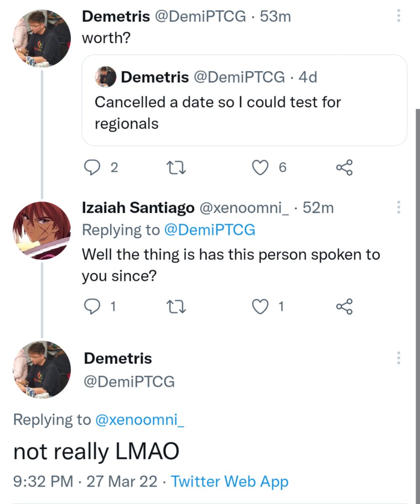Image resolution: width=420 pixels, height=504 pixels.
Task: Share the "worth?" tweet
Action: coord(344,168)
